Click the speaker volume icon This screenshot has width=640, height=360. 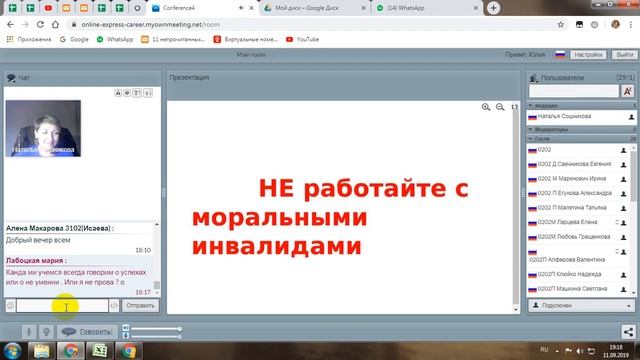126,328
